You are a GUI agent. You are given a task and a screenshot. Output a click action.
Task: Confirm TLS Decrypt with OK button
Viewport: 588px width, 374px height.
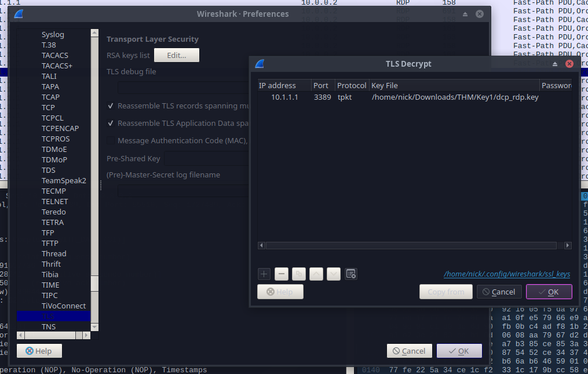click(549, 292)
